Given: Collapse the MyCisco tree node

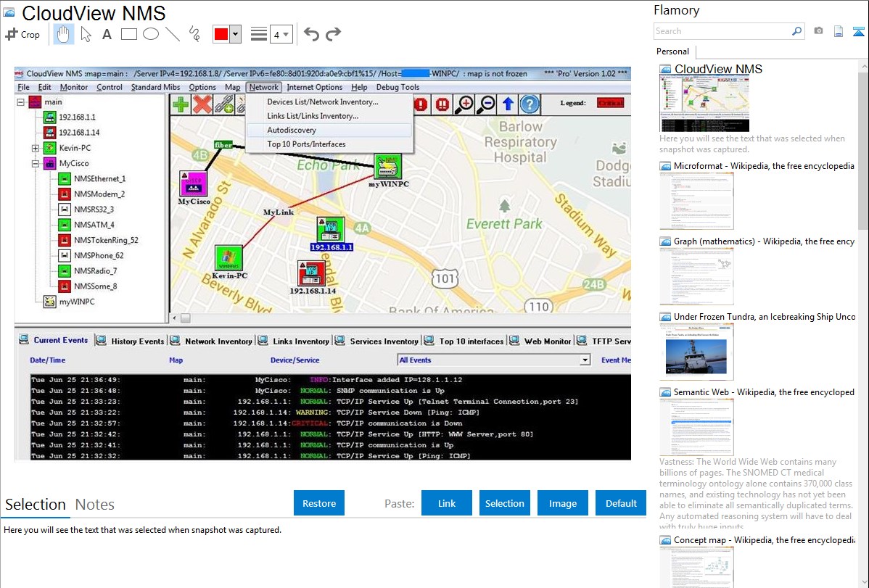Looking at the screenshot, I should click(x=36, y=163).
